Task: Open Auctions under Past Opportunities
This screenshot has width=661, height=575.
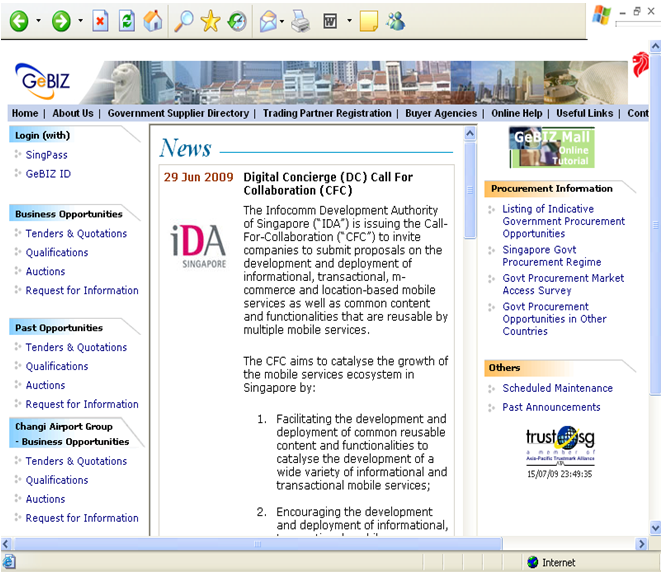Action: [46, 385]
